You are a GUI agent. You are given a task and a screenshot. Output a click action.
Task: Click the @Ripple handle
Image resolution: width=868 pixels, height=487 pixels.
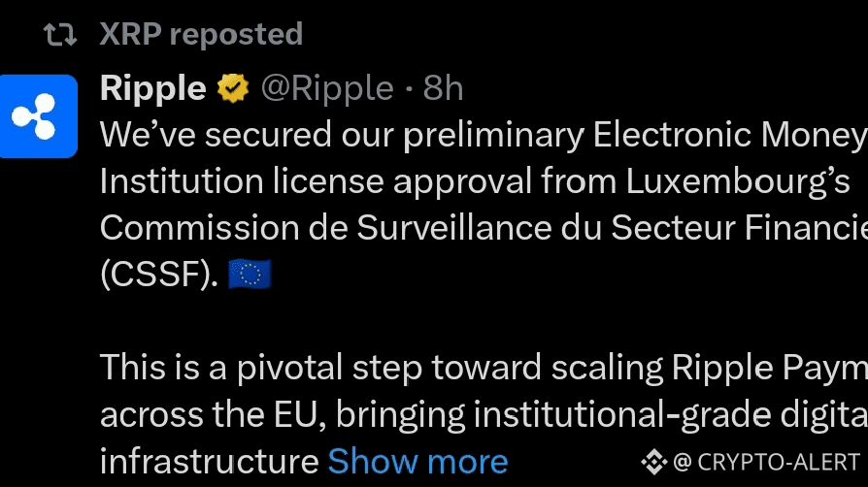click(x=327, y=88)
